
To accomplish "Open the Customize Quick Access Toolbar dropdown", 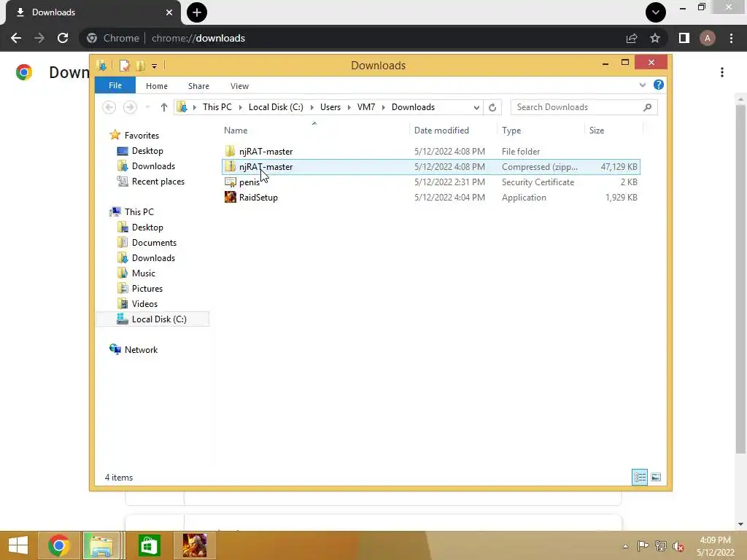I will point(155,66).
